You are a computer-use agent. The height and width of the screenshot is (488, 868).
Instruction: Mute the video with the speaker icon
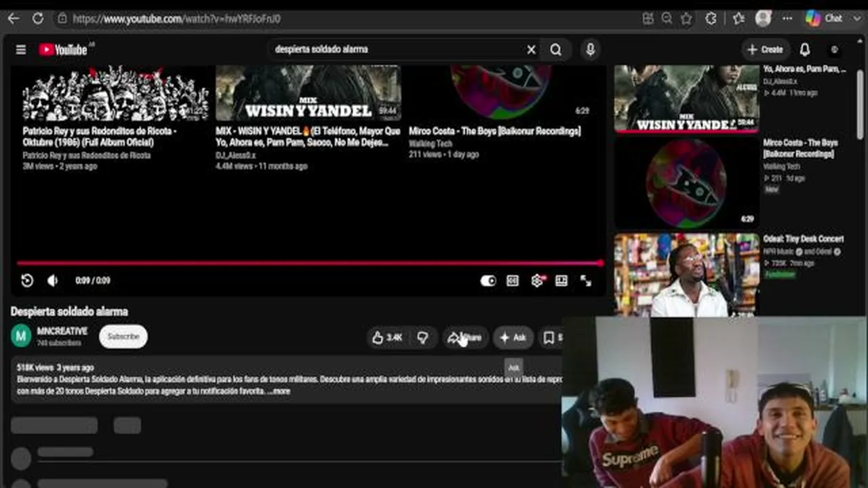[x=52, y=281]
